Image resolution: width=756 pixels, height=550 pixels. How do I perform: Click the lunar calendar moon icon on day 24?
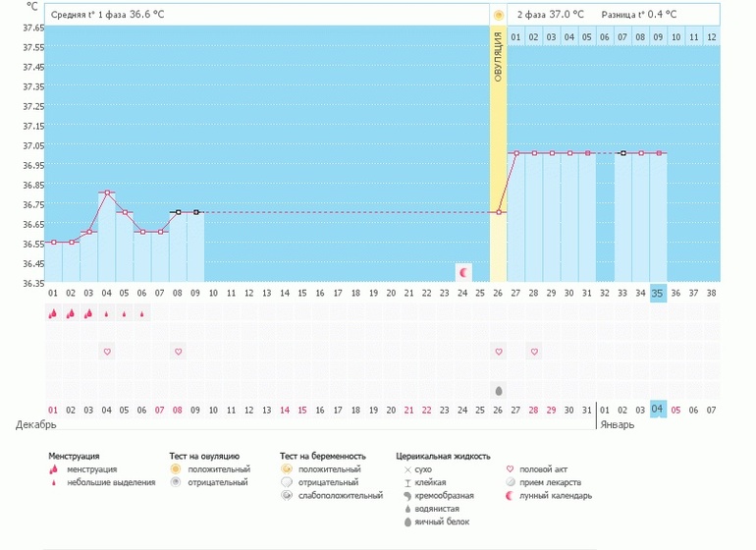click(x=463, y=273)
